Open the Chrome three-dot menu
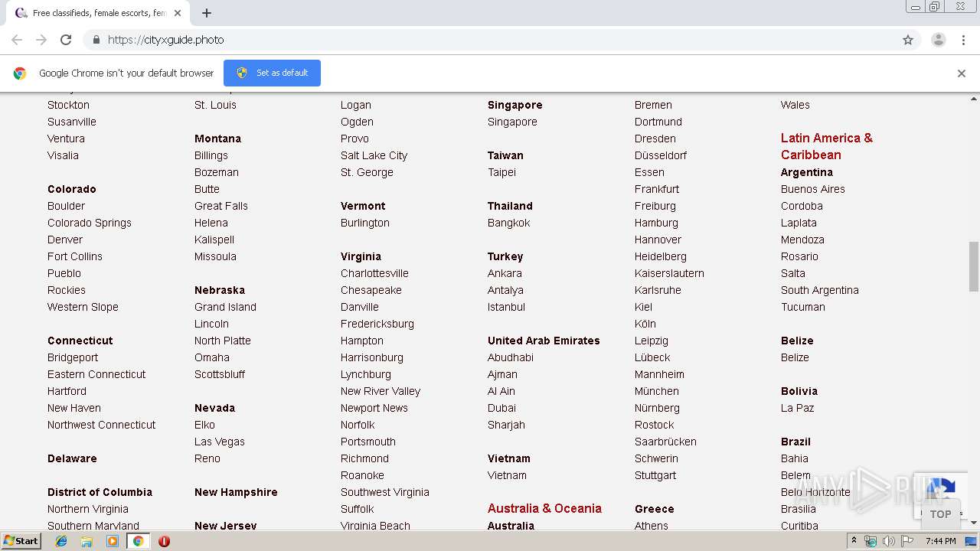This screenshot has width=980, height=551. coord(963,40)
